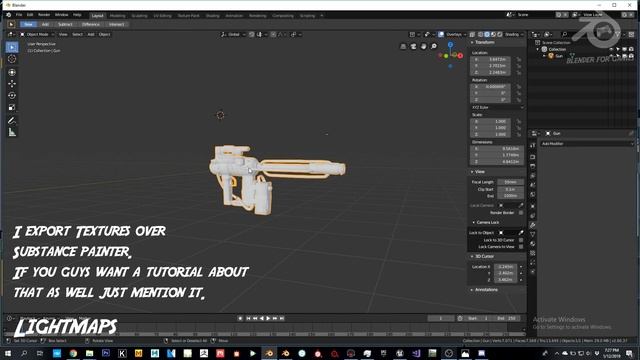Select the Transform multi-tool icon
The image size is (640, 360).
pos(12,72)
